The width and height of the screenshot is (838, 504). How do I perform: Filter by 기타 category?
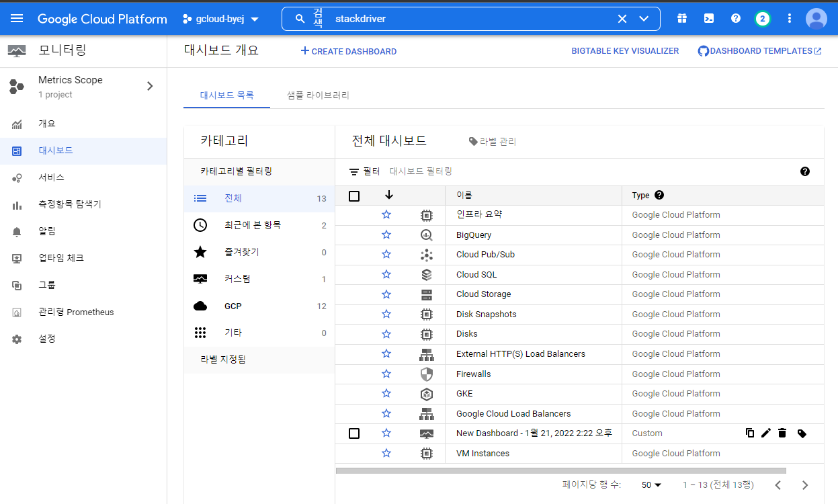(x=259, y=333)
